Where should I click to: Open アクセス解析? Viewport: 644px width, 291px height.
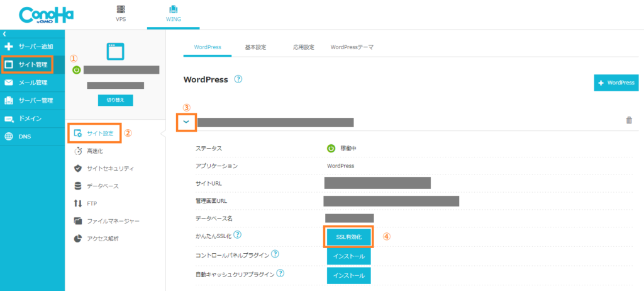[96, 239]
